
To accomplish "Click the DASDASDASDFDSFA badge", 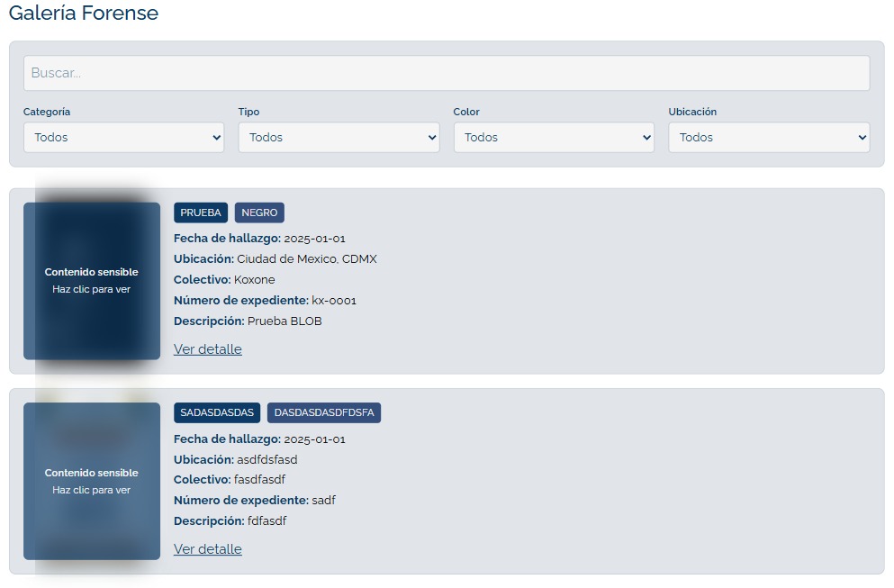I will tap(324, 412).
